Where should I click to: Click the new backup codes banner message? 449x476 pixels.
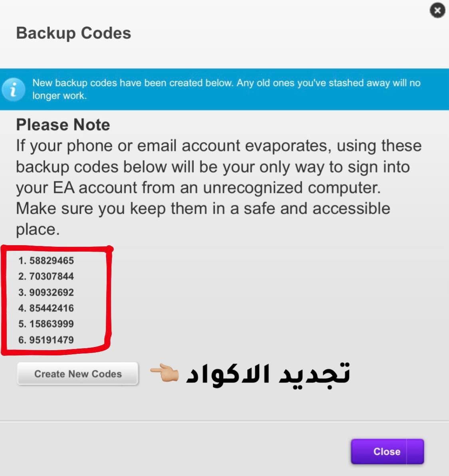226,83
